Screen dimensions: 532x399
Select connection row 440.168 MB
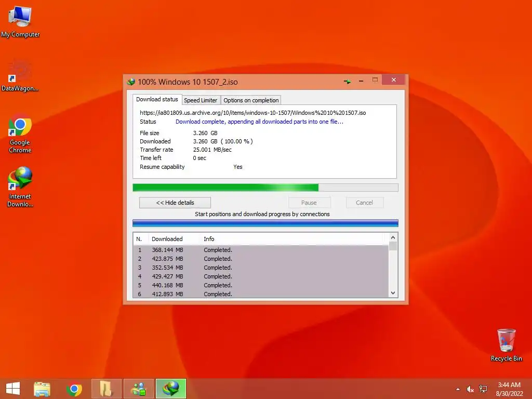coord(261,285)
